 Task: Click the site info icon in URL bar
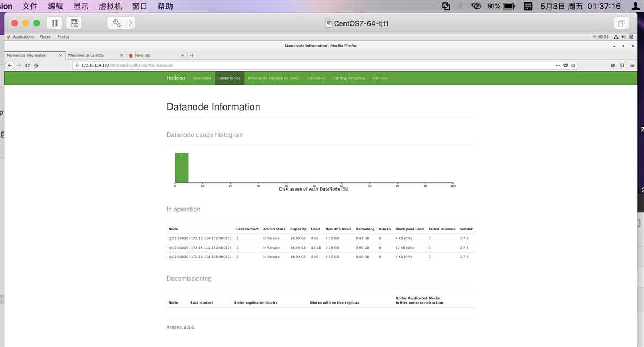(x=77, y=65)
